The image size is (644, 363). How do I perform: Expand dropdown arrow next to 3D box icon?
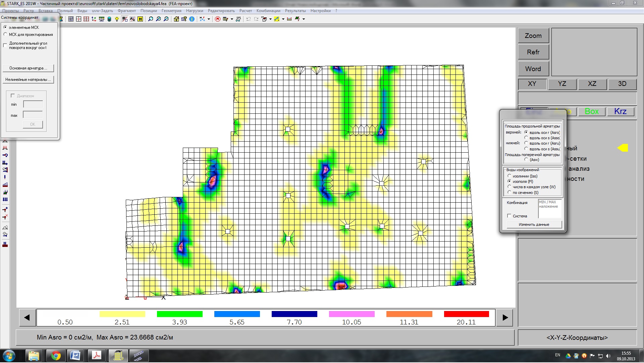(270, 19)
